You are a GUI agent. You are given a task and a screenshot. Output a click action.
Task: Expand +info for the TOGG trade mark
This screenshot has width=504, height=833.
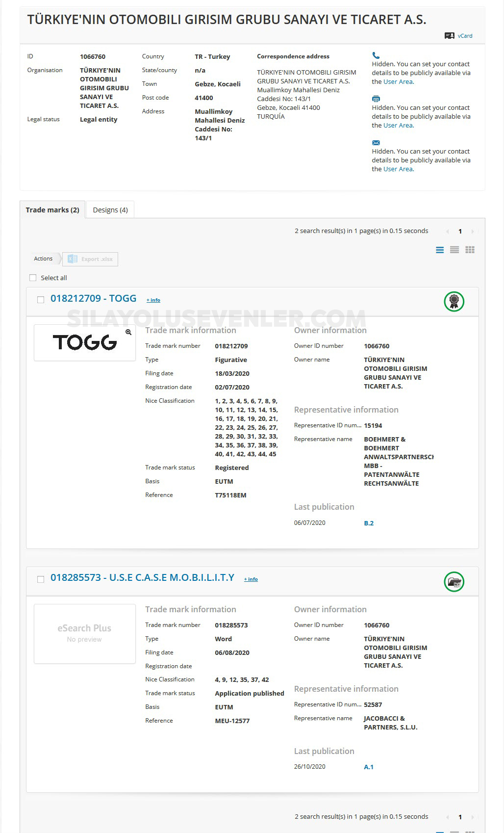(x=153, y=300)
